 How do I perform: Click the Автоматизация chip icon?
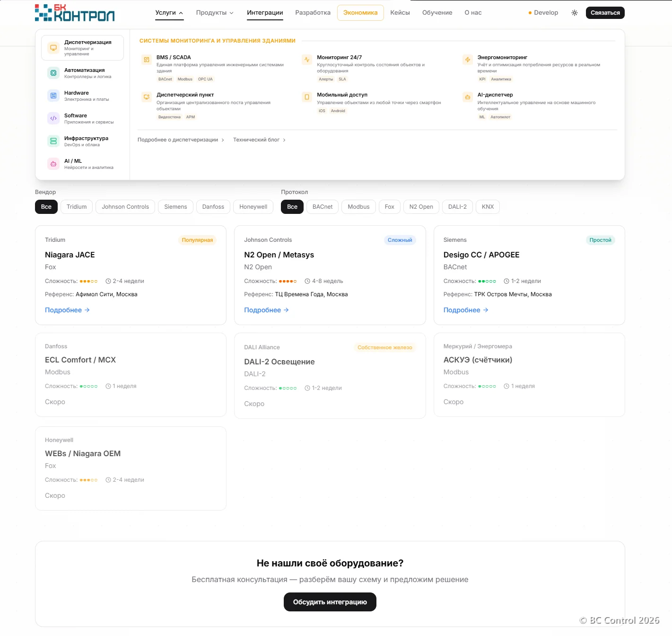point(53,73)
